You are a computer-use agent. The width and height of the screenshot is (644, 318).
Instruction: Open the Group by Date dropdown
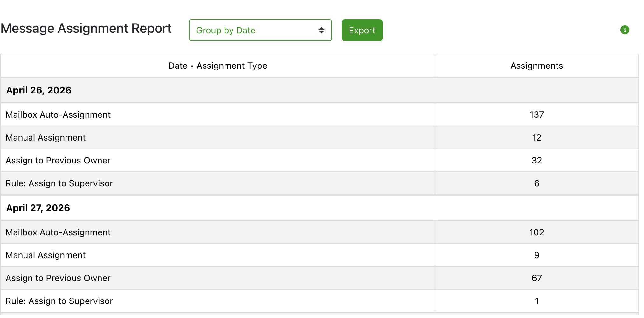(260, 30)
